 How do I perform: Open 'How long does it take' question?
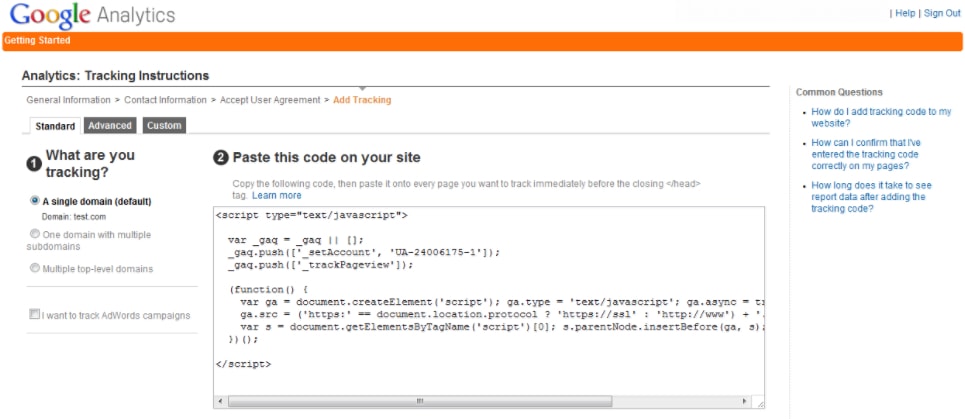pyautogui.click(x=871, y=197)
